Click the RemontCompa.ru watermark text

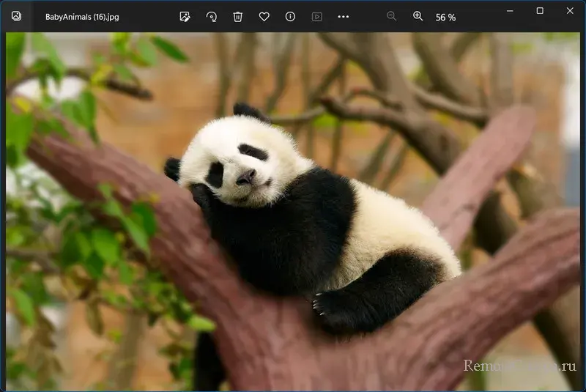click(520, 366)
